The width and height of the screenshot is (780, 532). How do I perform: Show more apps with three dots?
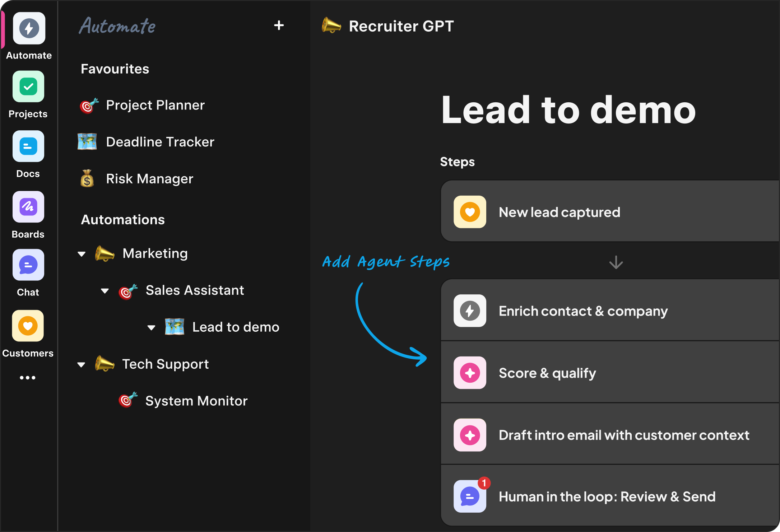pos(28,378)
